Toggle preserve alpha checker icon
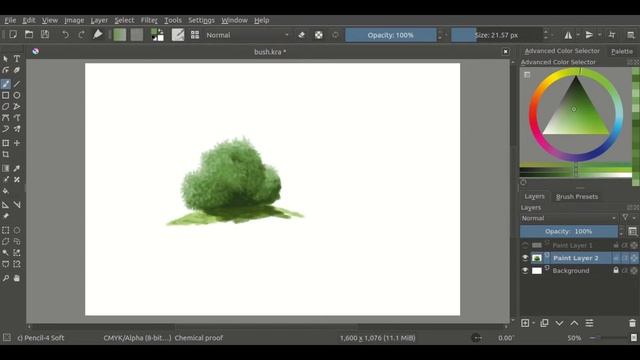This screenshot has width=640, height=360. click(319, 35)
